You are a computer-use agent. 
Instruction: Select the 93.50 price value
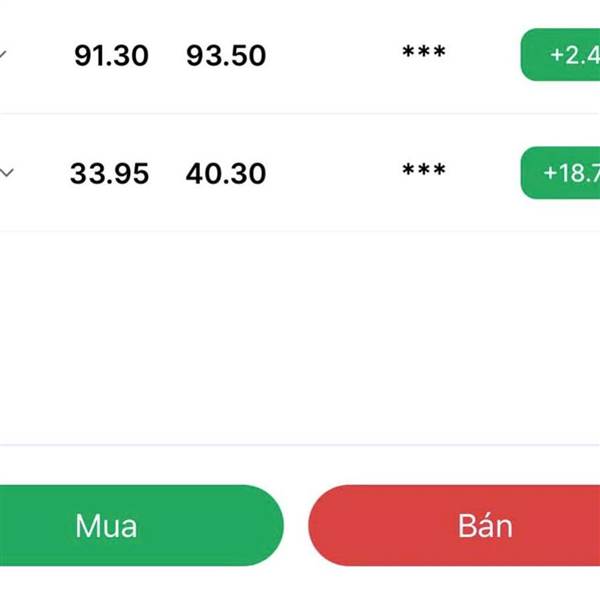point(226,55)
